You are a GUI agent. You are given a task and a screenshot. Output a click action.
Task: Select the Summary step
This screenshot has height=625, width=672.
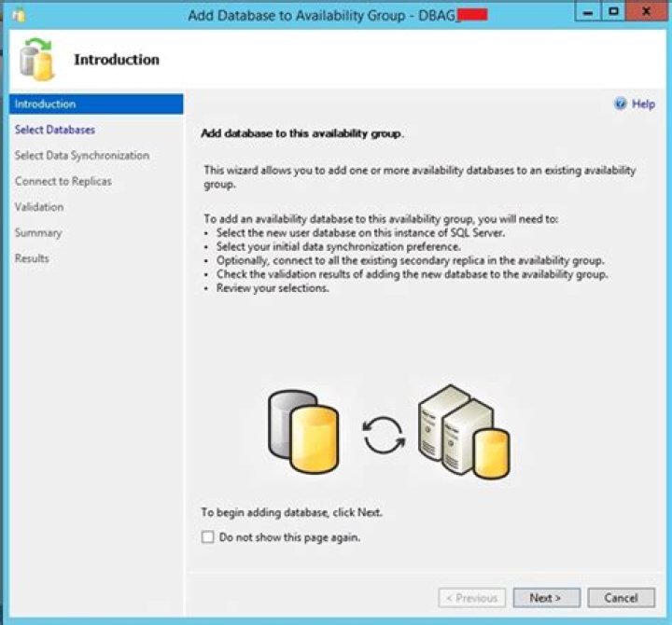[38, 232]
